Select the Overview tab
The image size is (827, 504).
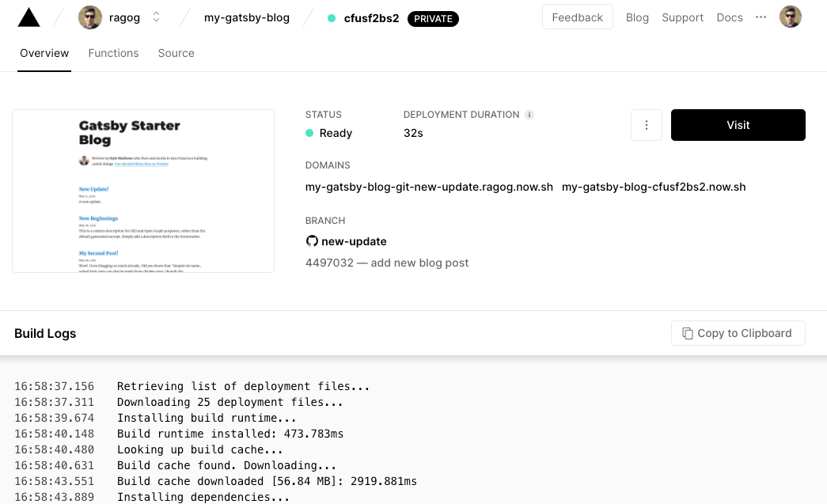tap(44, 53)
